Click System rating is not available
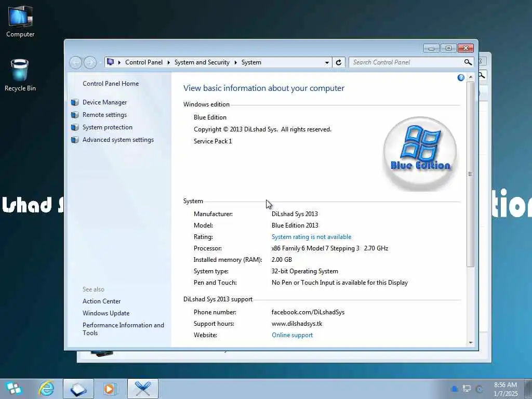 tap(312, 237)
